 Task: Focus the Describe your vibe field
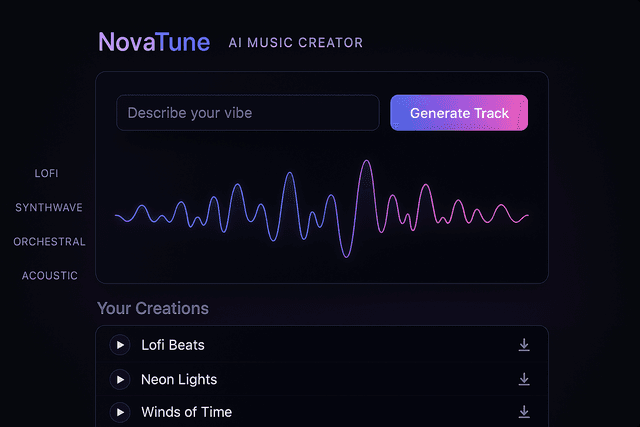pos(247,113)
